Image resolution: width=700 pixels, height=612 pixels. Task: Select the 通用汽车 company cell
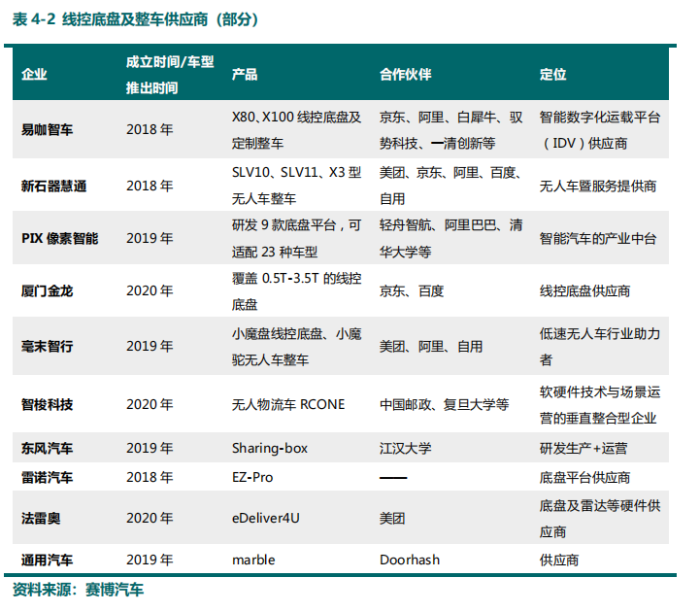coord(47,560)
